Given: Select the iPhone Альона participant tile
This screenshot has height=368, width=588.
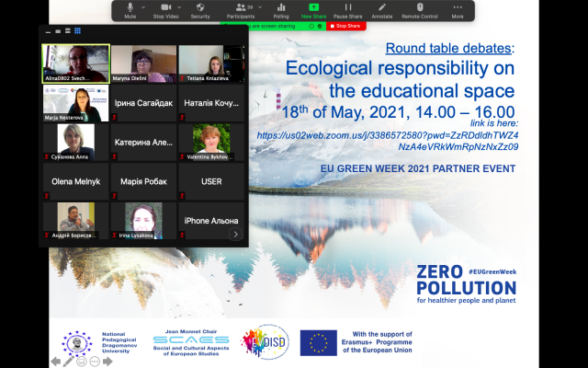Looking at the screenshot, I should click(211, 221).
